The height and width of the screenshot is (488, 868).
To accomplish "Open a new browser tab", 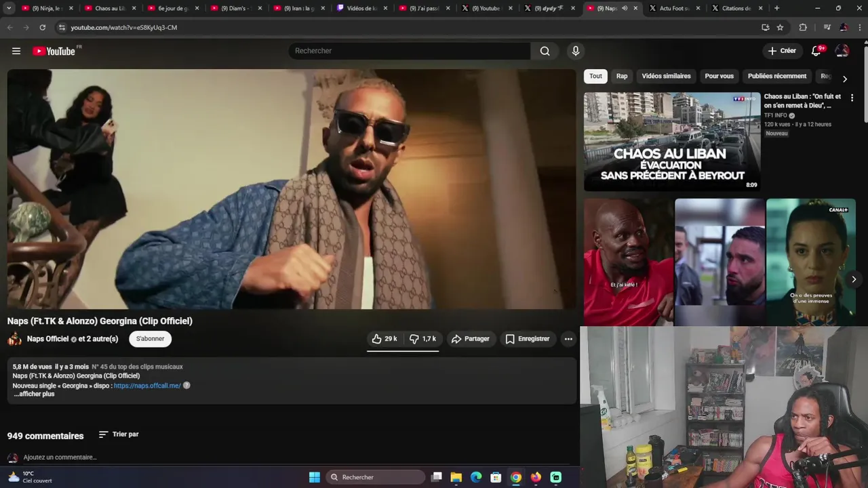I will pyautogui.click(x=776, y=8).
